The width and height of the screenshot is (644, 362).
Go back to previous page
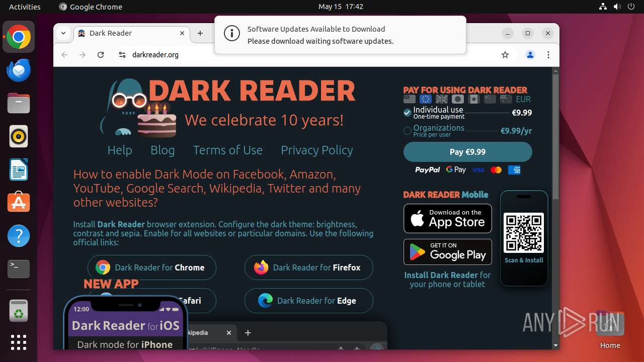[x=64, y=55]
